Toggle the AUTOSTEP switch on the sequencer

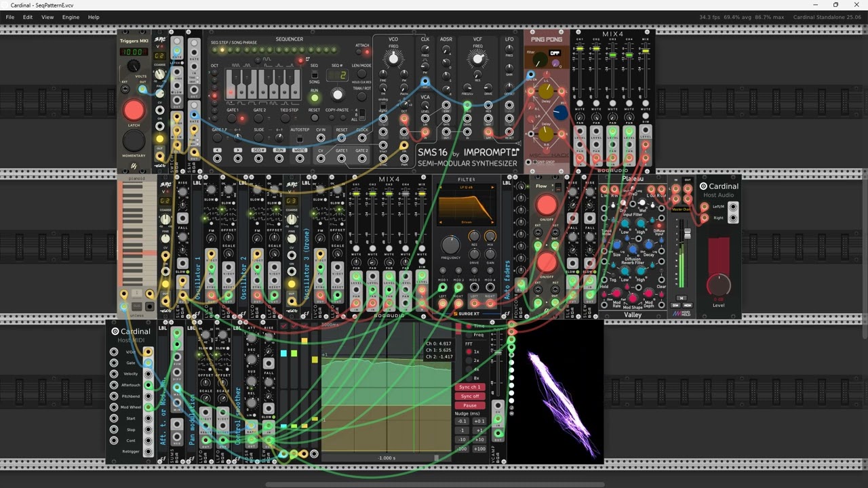[x=299, y=138]
